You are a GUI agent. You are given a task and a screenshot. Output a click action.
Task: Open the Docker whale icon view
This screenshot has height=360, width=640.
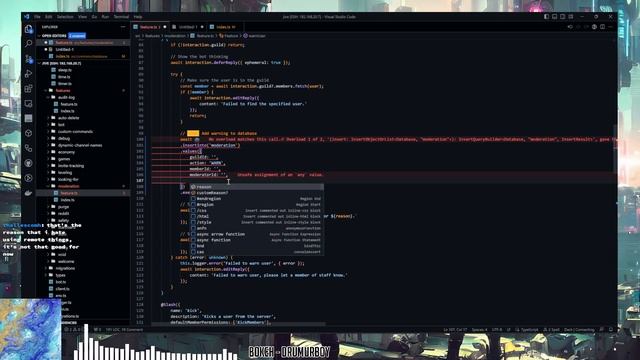[28, 193]
